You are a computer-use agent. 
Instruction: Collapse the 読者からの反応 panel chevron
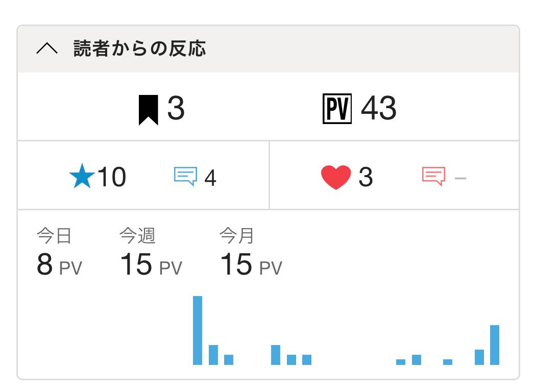coord(47,50)
